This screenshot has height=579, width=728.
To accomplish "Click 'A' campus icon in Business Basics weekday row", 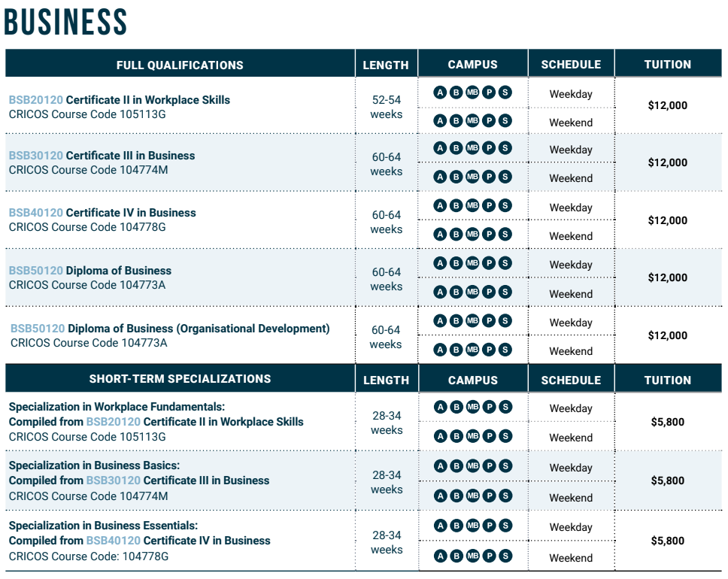I will (440, 465).
